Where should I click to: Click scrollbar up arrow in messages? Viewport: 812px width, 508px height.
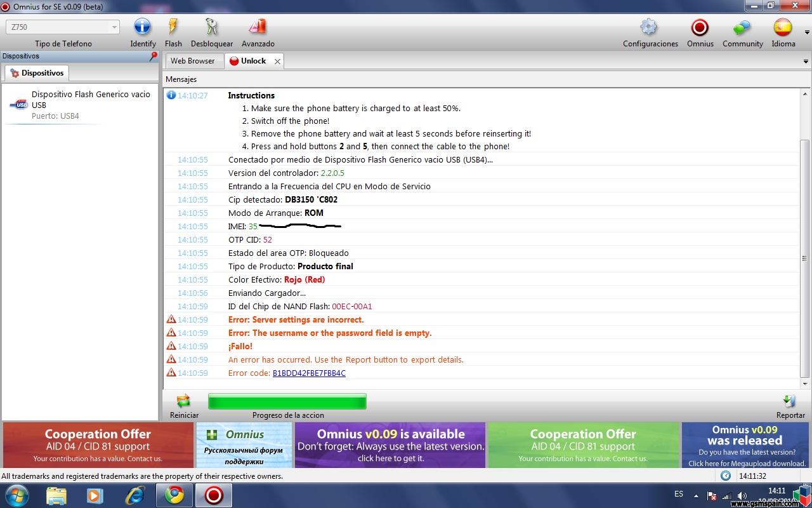point(805,93)
